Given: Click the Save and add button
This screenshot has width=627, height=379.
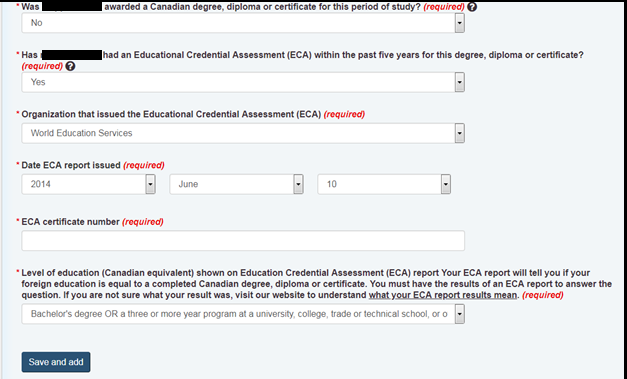Looking at the screenshot, I should coord(56,362).
